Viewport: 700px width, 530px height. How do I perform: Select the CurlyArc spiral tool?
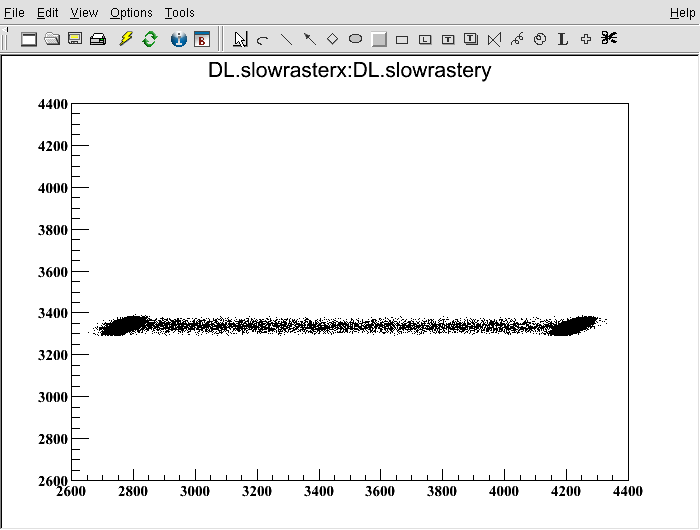point(540,39)
